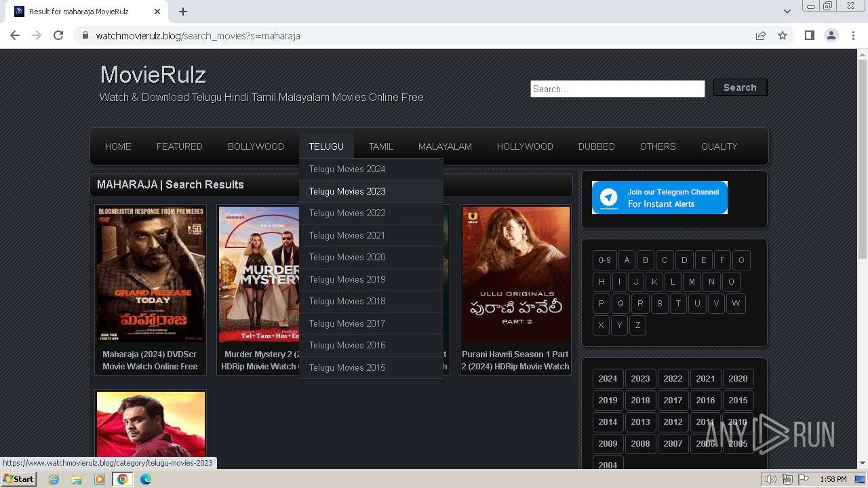Open the BOLLYWOOD menu
Screen dimensions: 868x488
256,146
